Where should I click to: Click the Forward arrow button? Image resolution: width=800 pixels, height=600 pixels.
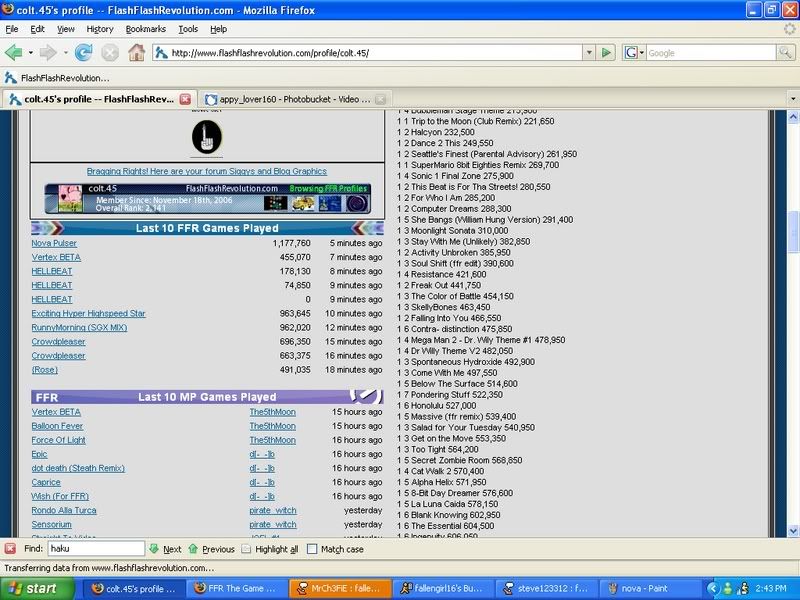coord(48,53)
